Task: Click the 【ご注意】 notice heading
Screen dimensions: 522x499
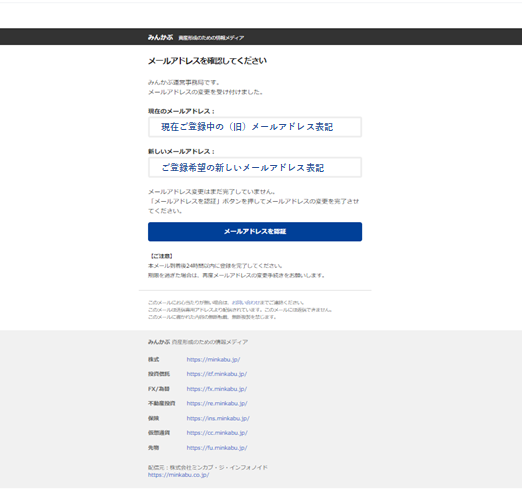Action: (161, 256)
